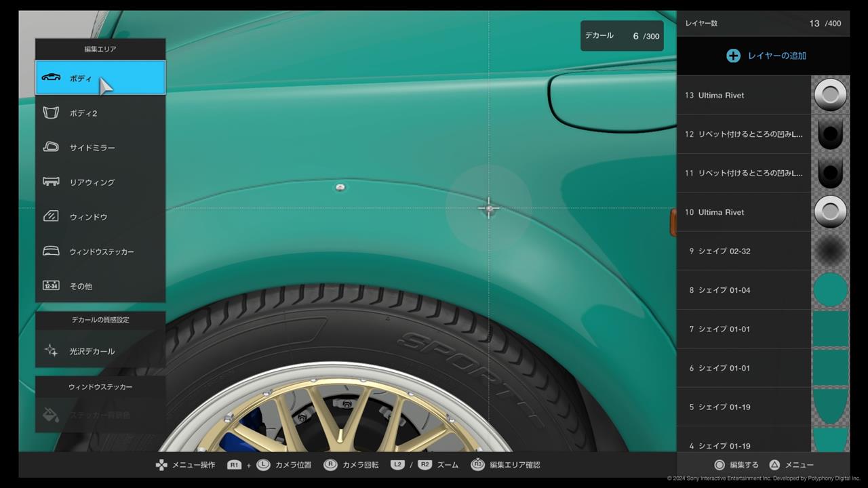Add a new layer with レイヤーの追加

coord(766,56)
